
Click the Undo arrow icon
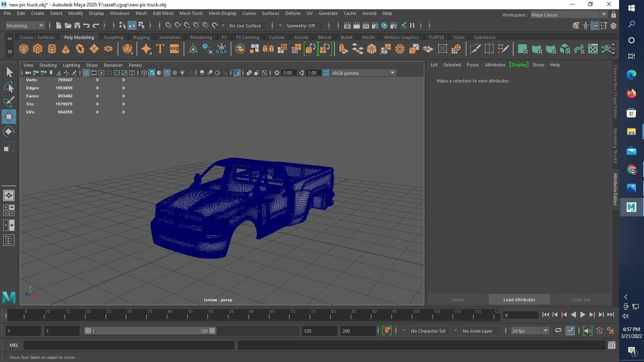point(87,25)
